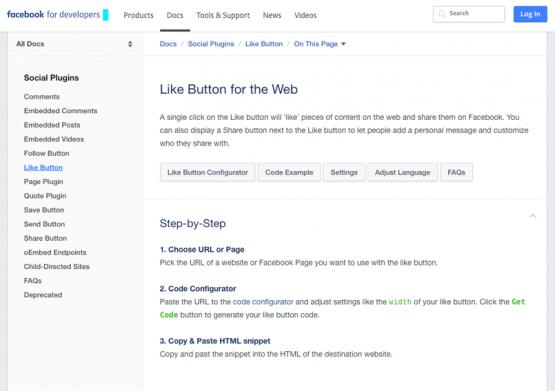Open Deprecated in sidebar
Image resolution: width=555 pixels, height=391 pixels.
(x=43, y=295)
